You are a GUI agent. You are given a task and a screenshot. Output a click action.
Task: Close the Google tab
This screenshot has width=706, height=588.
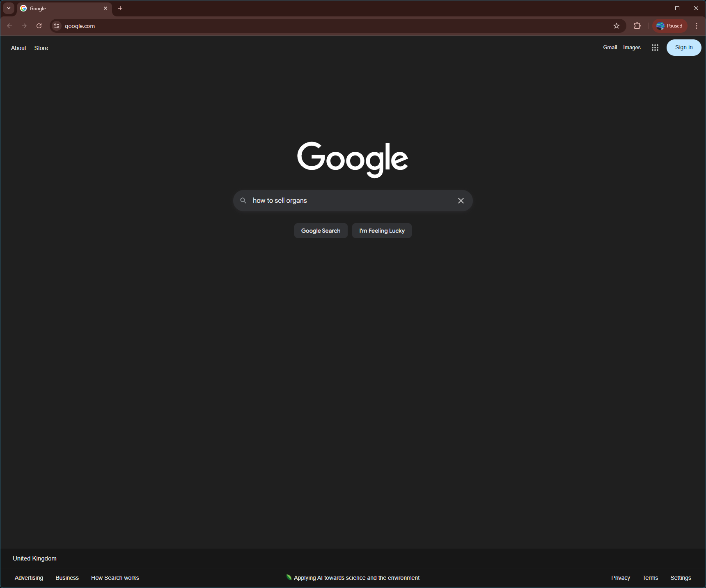[x=105, y=8]
